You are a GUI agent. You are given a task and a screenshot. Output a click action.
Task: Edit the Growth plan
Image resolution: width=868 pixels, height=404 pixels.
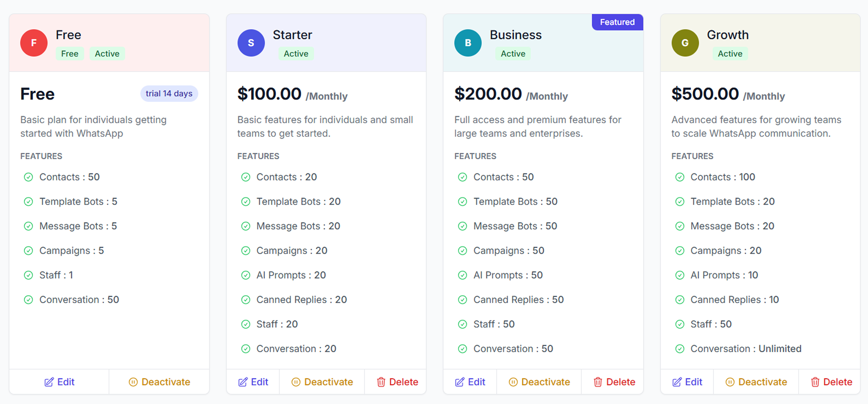click(687, 382)
